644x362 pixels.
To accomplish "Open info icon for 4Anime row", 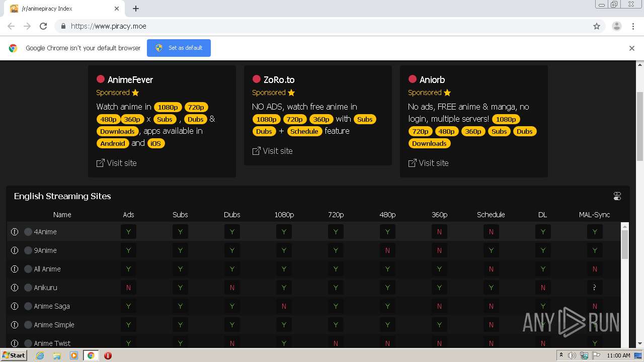I will [x=15, y=232].
